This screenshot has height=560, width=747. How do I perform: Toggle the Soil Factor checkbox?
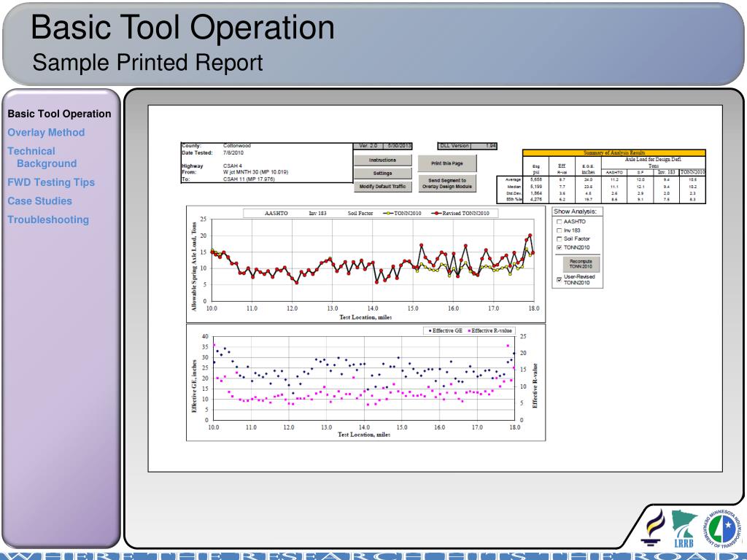click(560, 239)
